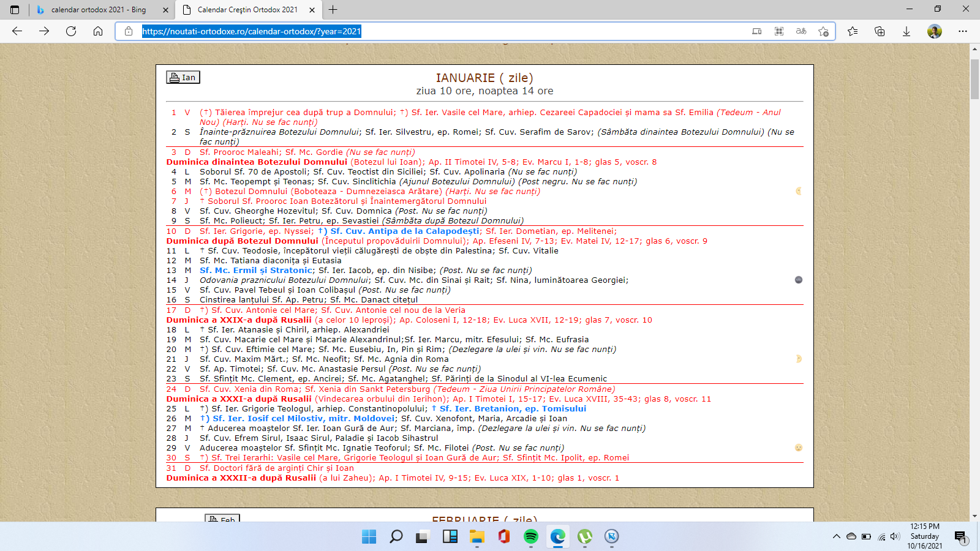Open the Widgets panel from the taskbar

tap(450, 536)
